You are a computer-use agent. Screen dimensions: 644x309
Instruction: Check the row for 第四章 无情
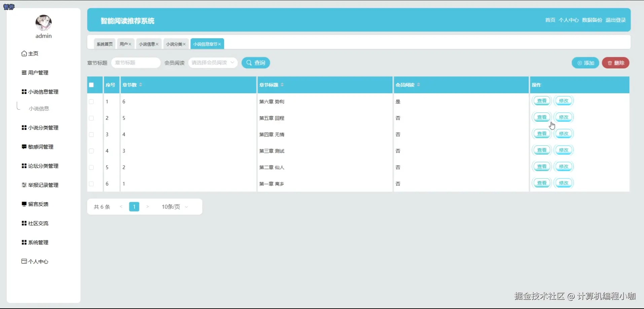point(91,135)
